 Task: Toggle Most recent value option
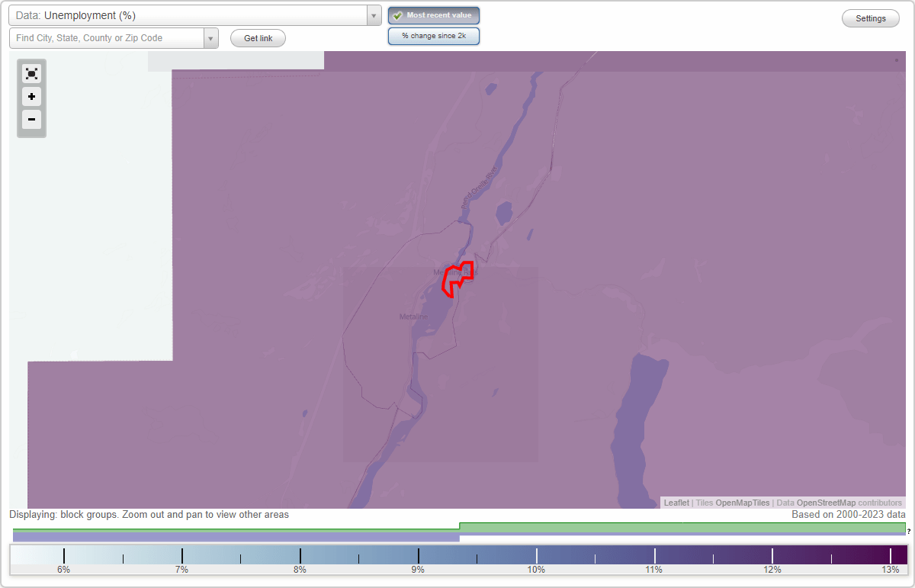coord(434,15)
